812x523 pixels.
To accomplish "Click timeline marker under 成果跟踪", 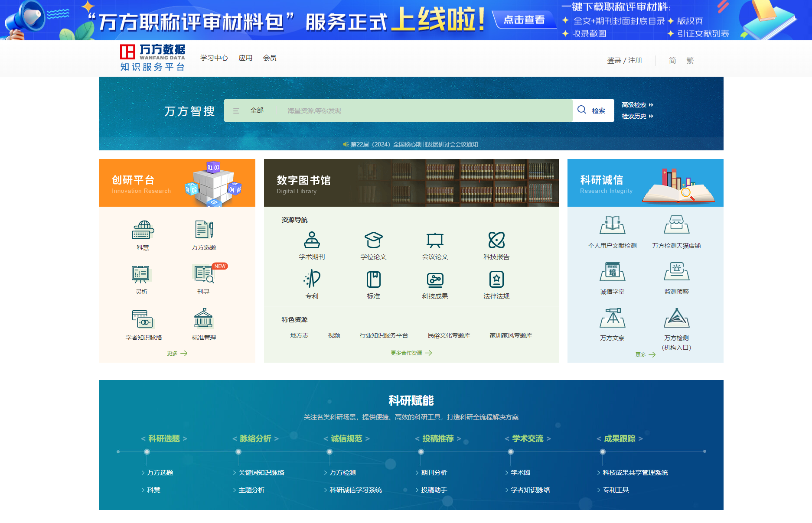I will click(x=603, y=452).
